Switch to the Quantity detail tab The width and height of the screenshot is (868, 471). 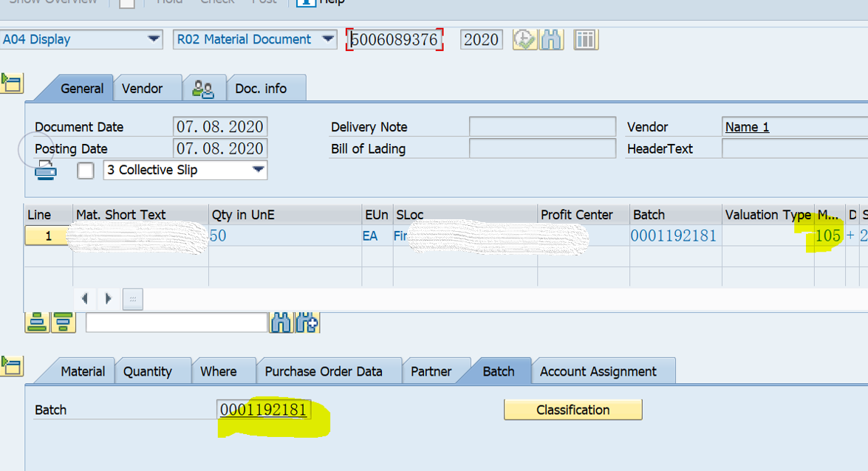[x=147, y=371]
